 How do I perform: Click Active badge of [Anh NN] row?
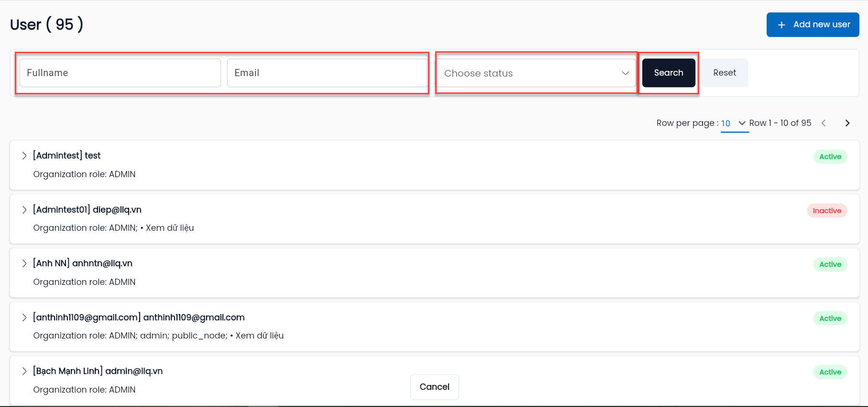(x=830, y=264)
